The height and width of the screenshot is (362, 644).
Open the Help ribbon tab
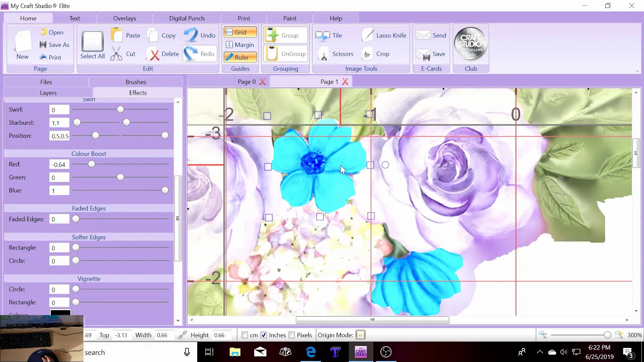[x=336, y=18]
